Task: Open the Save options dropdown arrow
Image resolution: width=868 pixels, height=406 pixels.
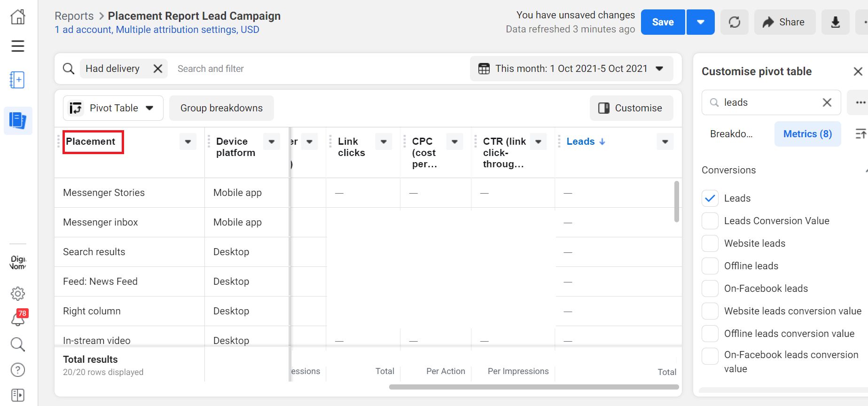Action: click(700, 22)
